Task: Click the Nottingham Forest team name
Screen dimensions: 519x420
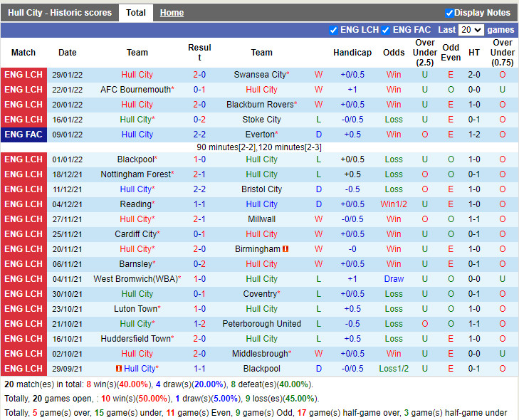Action: coord(135,174)
